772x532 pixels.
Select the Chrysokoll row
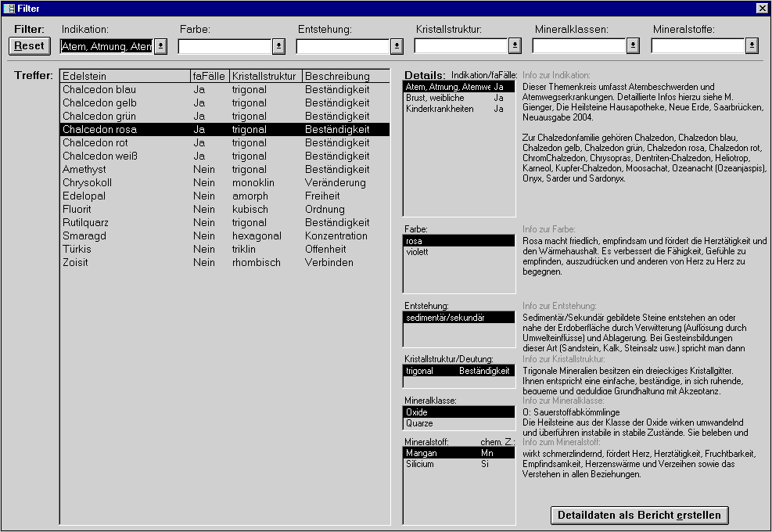pyautogui.click(x=225, y=183)
